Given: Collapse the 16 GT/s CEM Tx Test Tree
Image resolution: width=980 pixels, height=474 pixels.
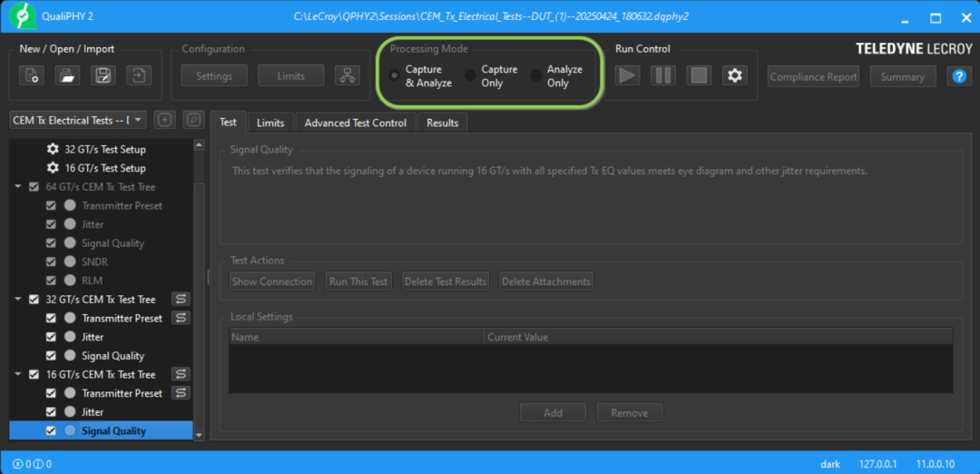Looking at the screenshot, I should tap(17, 375).
